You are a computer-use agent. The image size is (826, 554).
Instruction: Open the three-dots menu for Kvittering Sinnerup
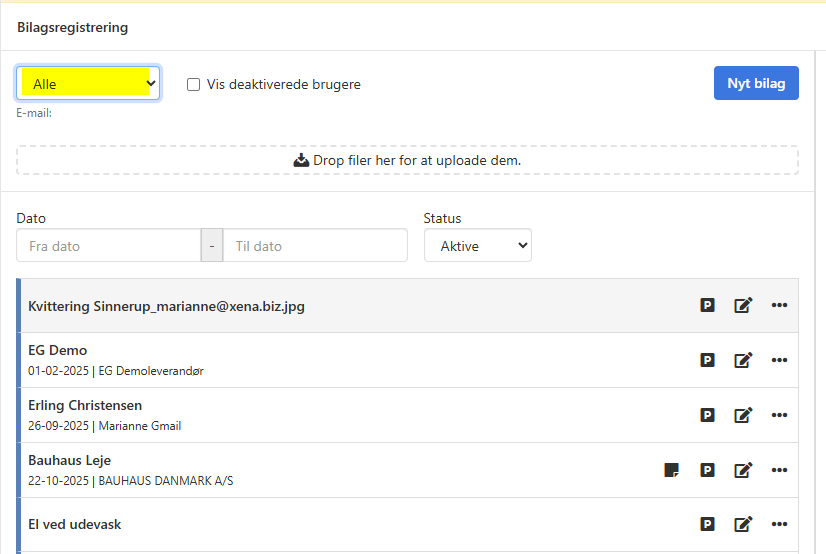780,305
